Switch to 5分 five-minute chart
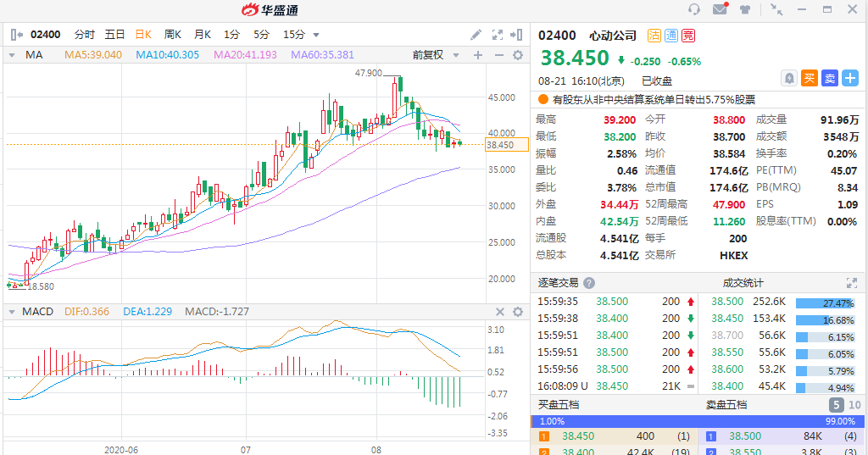 click(x=261, y=35)
